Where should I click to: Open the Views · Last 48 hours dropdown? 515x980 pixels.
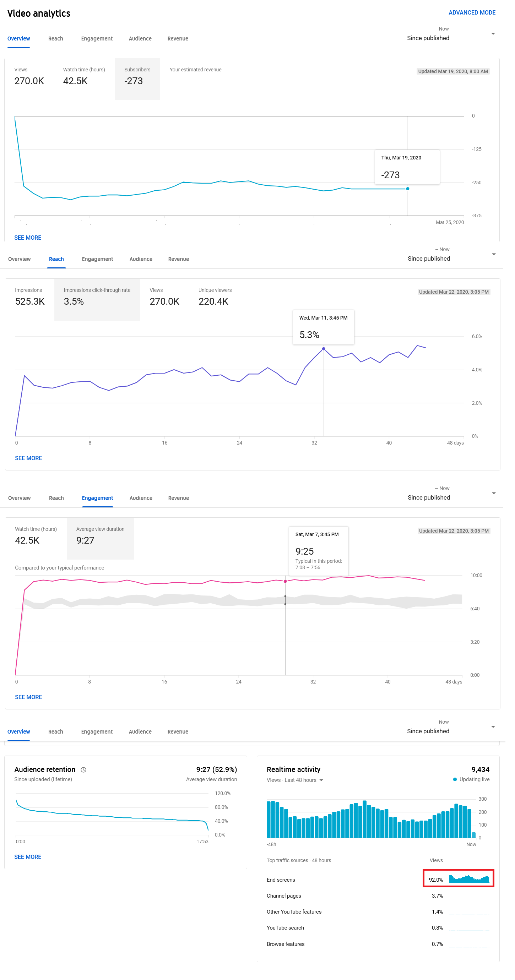(x=295, y=780)
